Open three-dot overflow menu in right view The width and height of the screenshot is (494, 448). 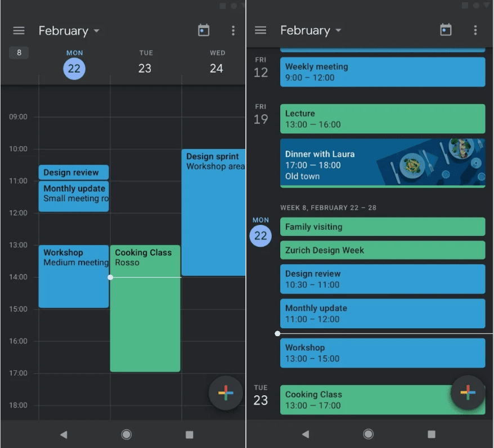(475, 30)
